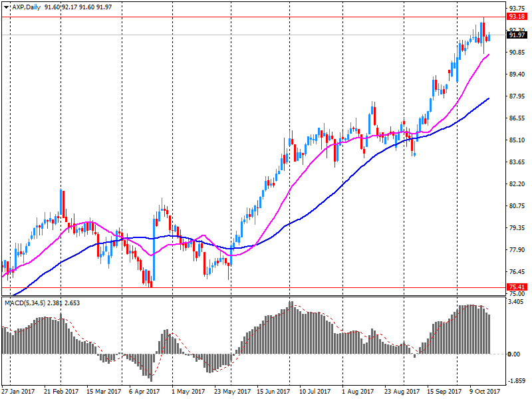The width and height of the screenshot is (532, 399).
Task: Open the chart menu triangle beside AXP,Daily
Action: [6, 7]
